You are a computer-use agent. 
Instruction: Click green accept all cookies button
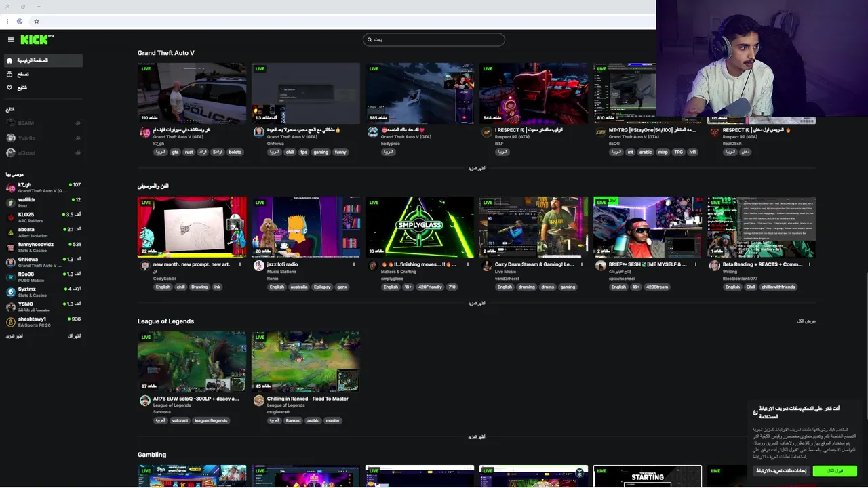click(x=834, y=471)
